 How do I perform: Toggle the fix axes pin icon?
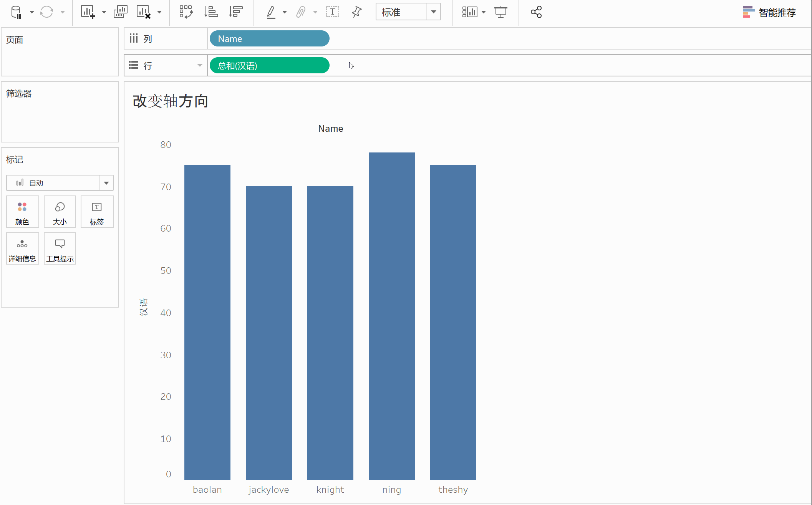coord(356,12)
